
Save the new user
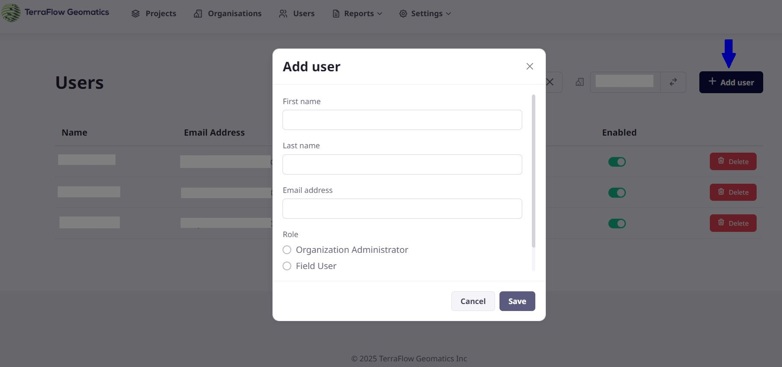(517, 301)
